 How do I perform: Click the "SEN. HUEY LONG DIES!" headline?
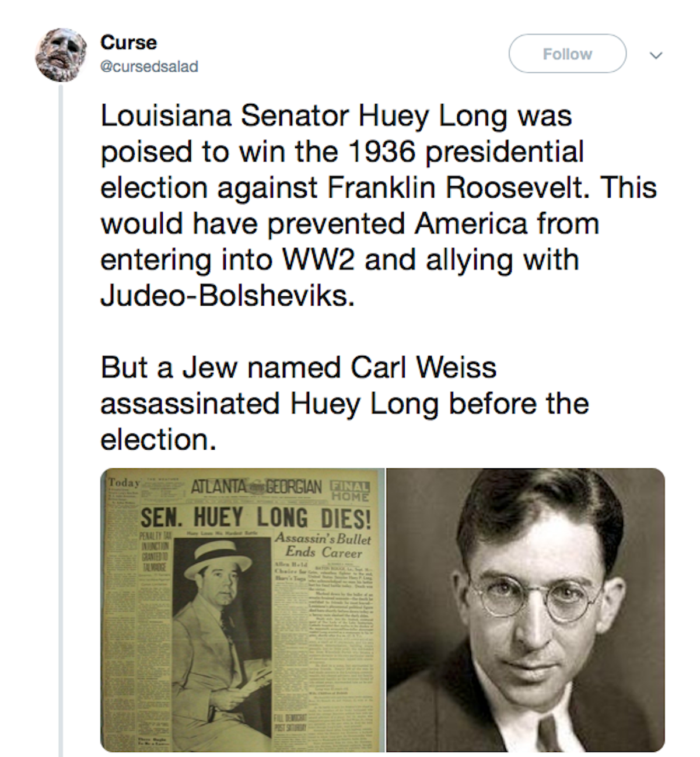pyautogui.click(x=256, y=517)
